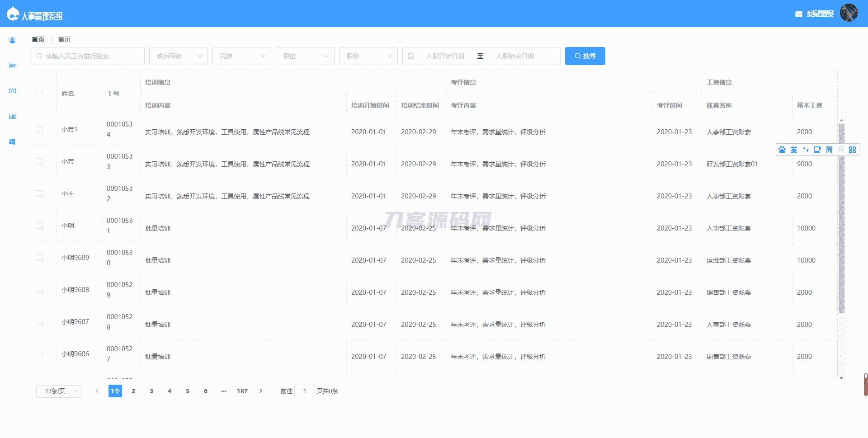Select the checkbox next to 小明9609

(x=40, y=258)
